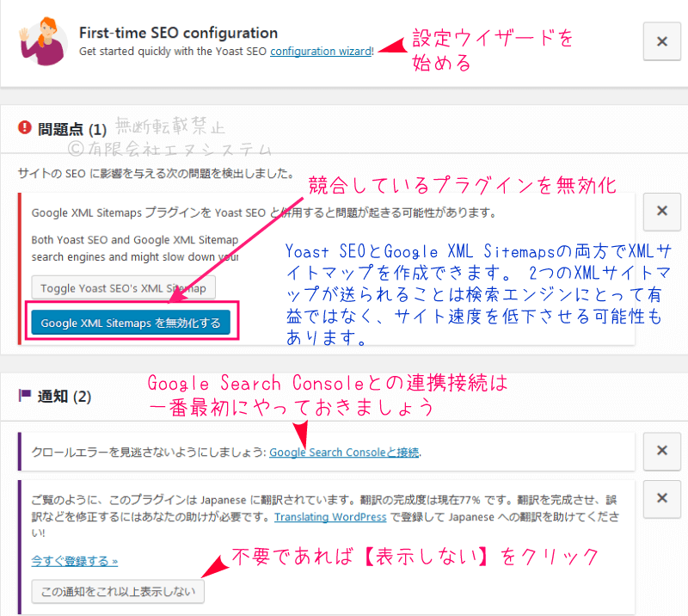The image size is (688, 616).
Task: Click the Google XML Sitemaps プラグイン warning text
Action: 264,213
